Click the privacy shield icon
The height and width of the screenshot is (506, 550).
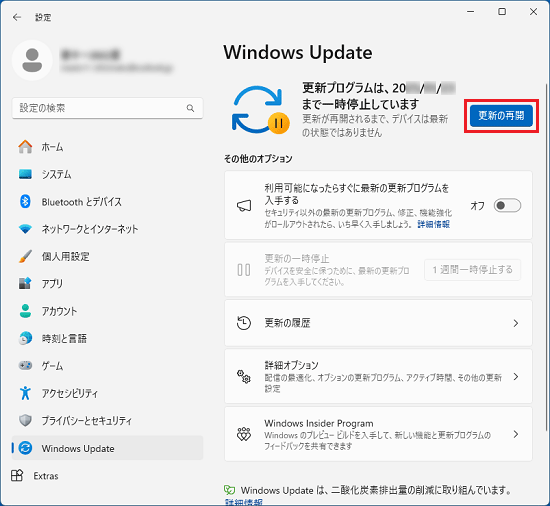(25, 420)
